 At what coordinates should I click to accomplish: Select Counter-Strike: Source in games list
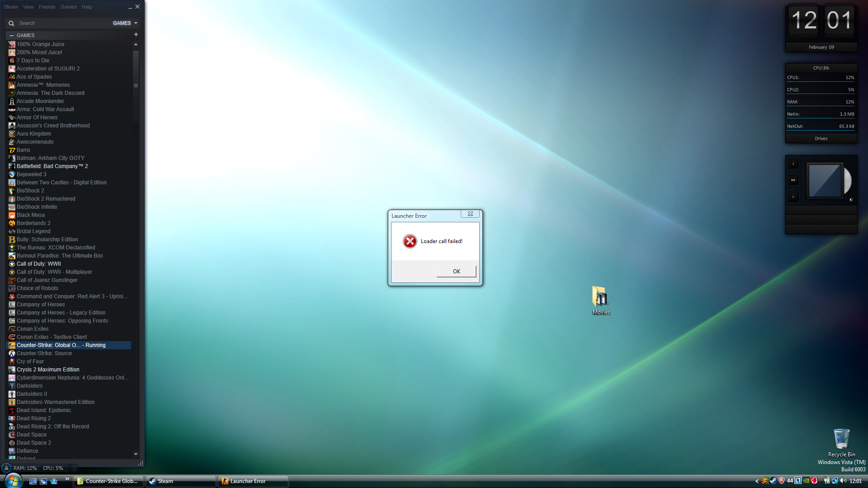[44, 353]
